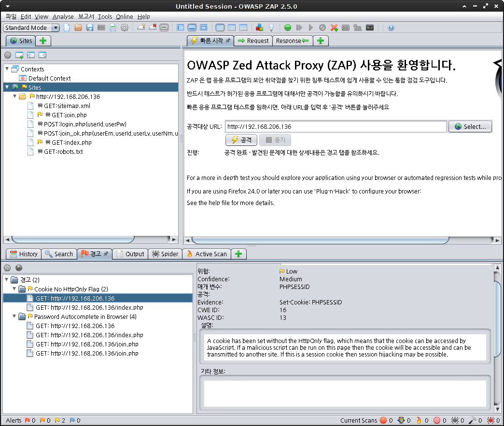Image resolution: width=504 pixels, height=426 pixels.
Task: Collapse Cookie No HttpOnly Flag group
Action: [14, 289]
